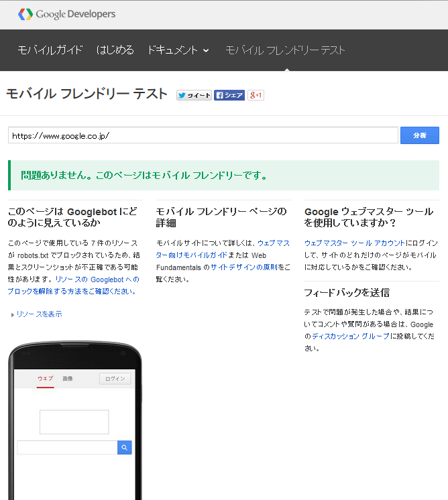Viewport: 448px width, 500px height.
Task: Open the Googlebot block removal instructions link
Action: click(x=73, y=286)
